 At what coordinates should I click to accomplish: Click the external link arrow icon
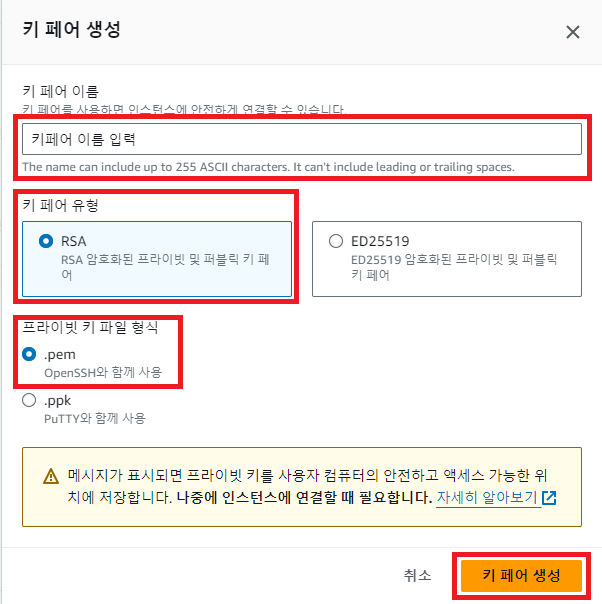pos(549,498)
